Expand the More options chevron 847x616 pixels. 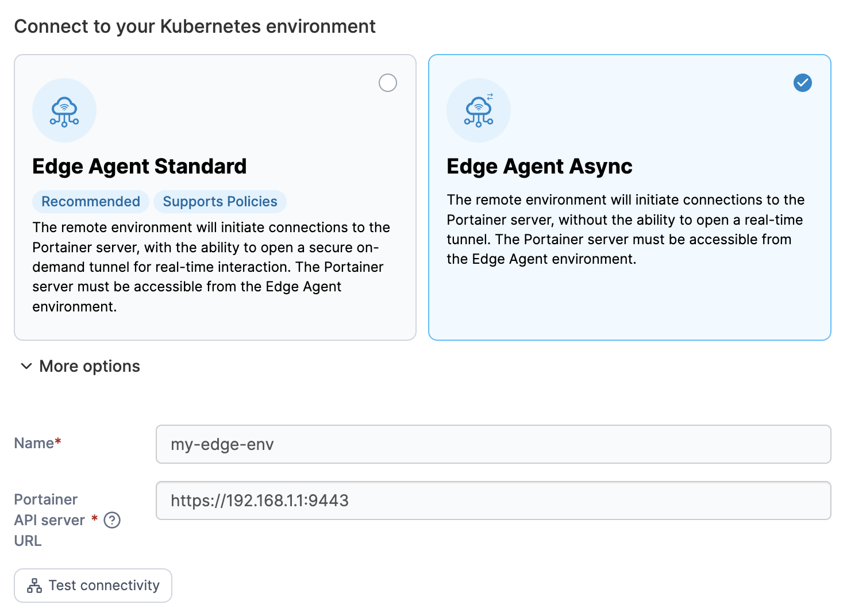coord(26,366)
